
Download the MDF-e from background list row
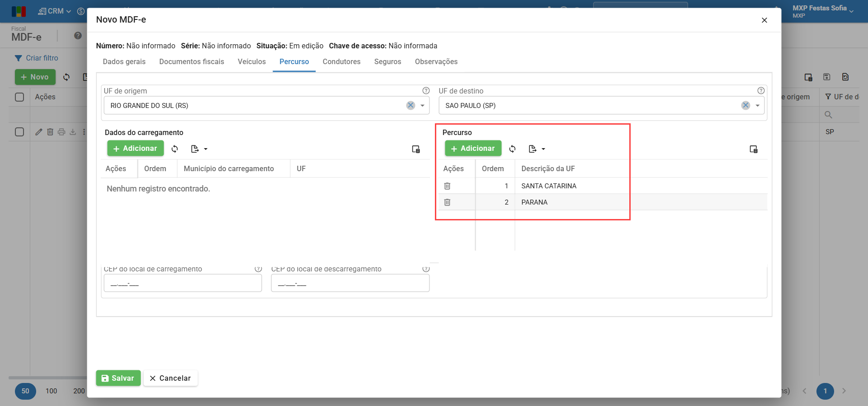click(x=73, y=132)
